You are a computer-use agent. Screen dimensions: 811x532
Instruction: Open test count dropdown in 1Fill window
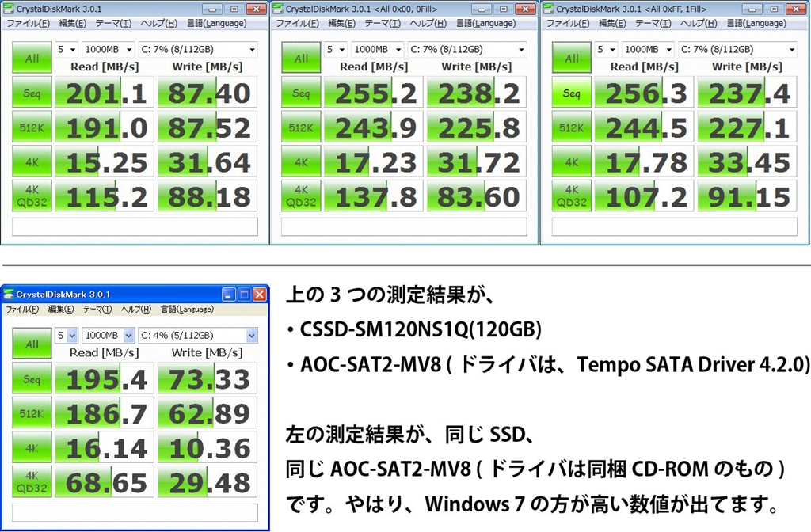point(607,50)
